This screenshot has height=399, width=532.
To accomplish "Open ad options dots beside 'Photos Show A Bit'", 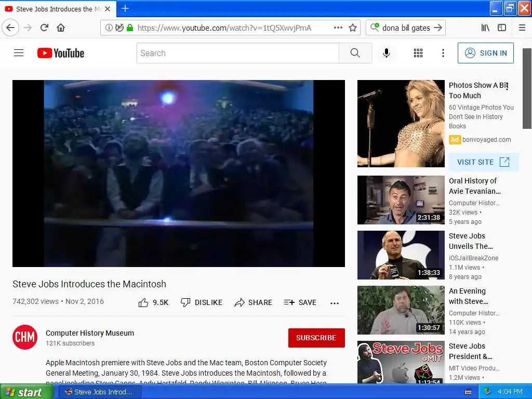I will 507,86.
